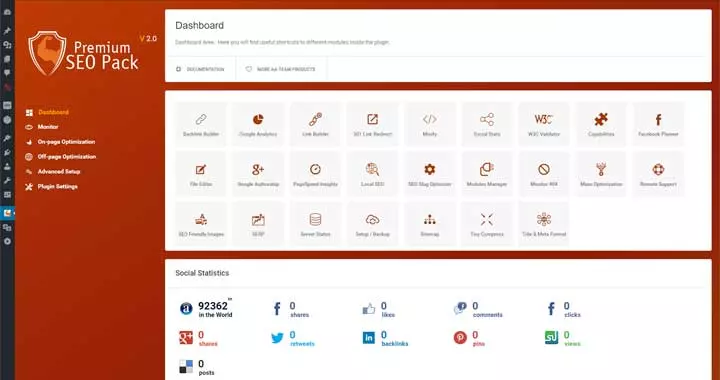The width and height of the screenshot is (720, 380).
Task: Open Off-page Optimization in the sidebar
Action: pyautogui.click(x=61, y=157)
